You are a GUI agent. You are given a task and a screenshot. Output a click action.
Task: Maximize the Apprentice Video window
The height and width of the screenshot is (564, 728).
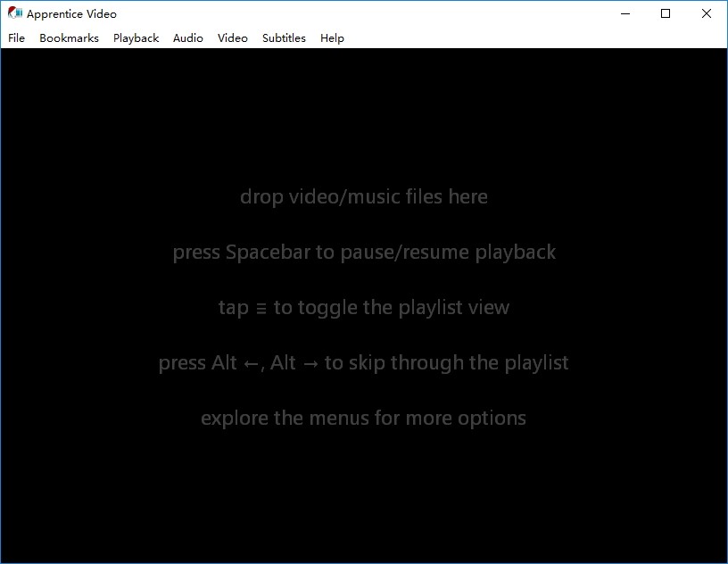(666, 13)
